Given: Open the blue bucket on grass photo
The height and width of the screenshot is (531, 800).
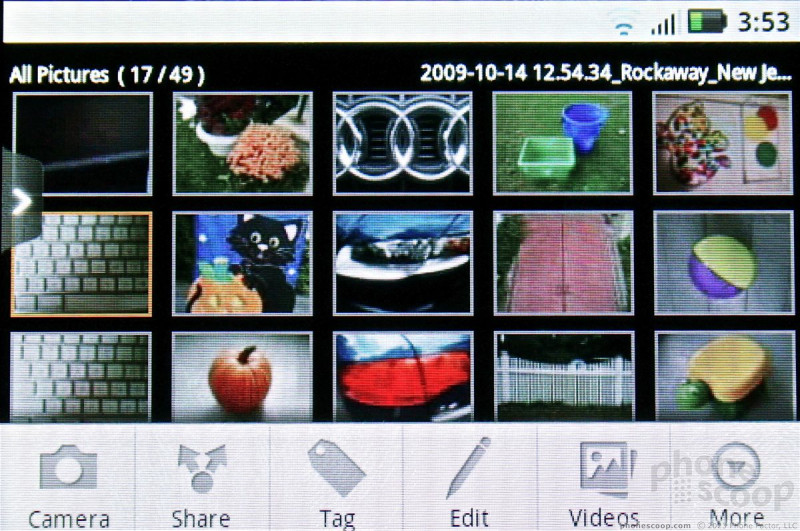Looking at the screenshot, I should (562, 143).
